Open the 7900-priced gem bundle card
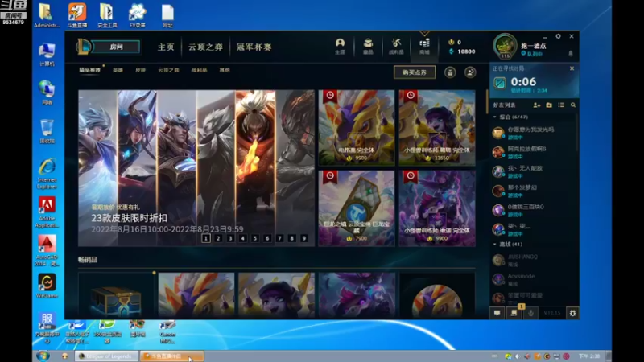This screenshot has height=362, width=644. coord(357,208)
